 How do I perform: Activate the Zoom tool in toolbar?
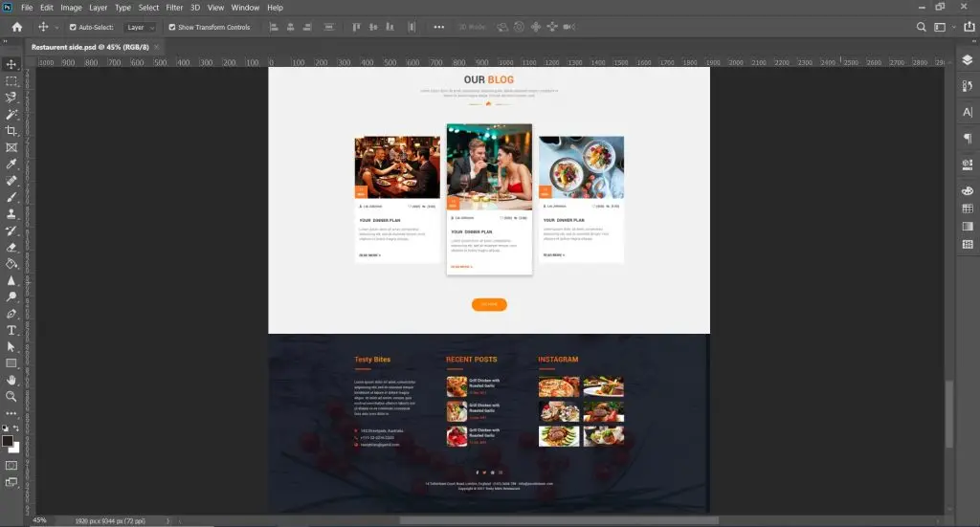coord(11,396)
